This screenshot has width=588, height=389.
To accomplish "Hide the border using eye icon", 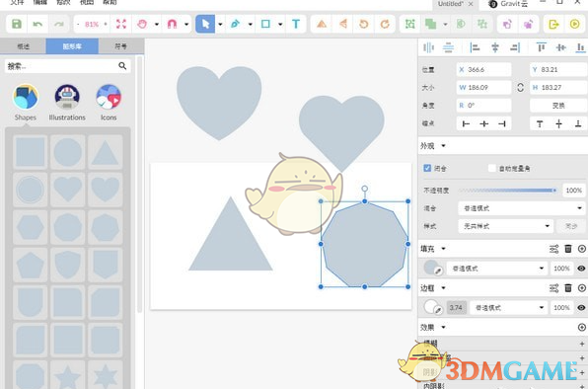I will coord(581,308).
